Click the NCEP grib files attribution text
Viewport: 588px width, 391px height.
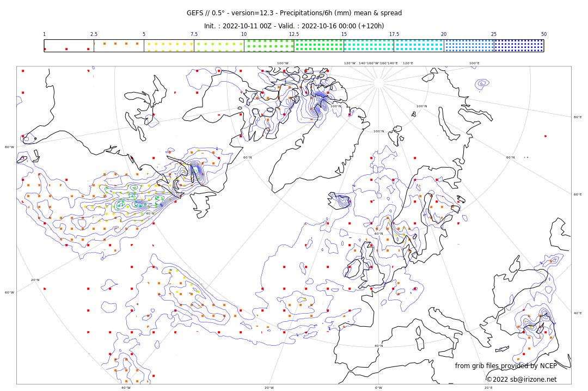(506, 366)
